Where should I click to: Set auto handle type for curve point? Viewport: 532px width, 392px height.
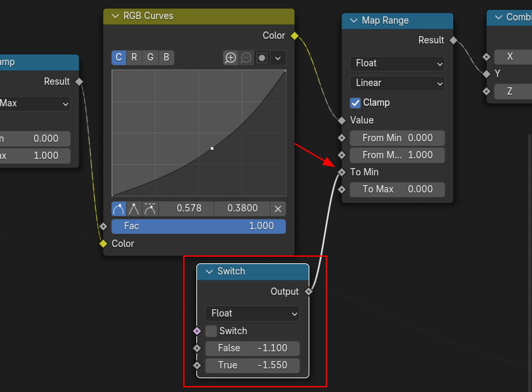tap(119, 209)
